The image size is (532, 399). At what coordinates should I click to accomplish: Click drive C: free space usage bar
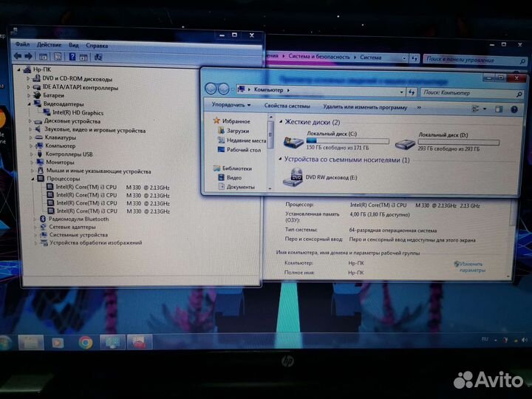click(x=348, y=140)
